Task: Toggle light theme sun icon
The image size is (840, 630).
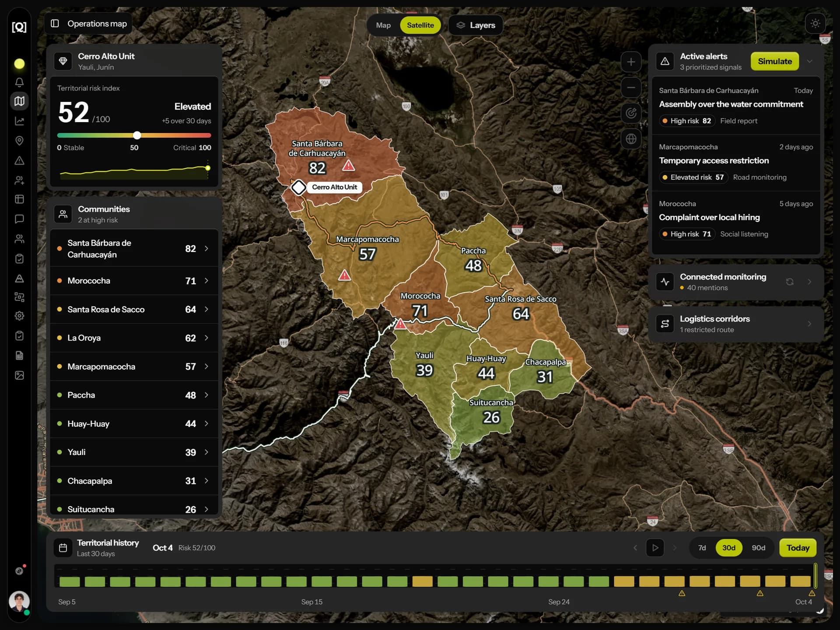Action: click(x=815, y=23)
